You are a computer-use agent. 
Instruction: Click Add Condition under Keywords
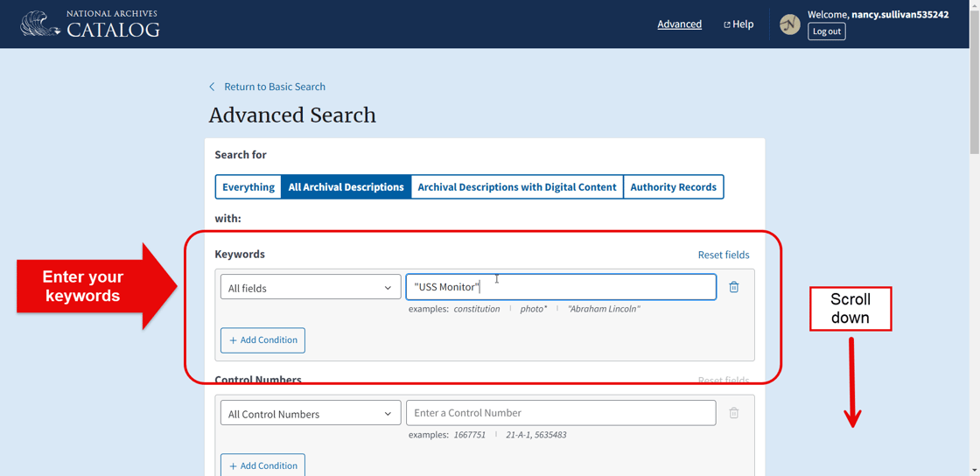pyautogui.click(x=262, y=340)
